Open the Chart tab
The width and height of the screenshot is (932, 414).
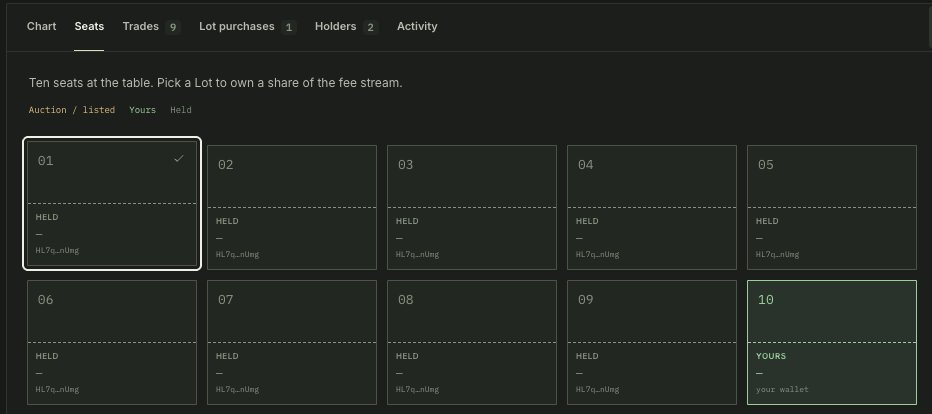[42, 26]
